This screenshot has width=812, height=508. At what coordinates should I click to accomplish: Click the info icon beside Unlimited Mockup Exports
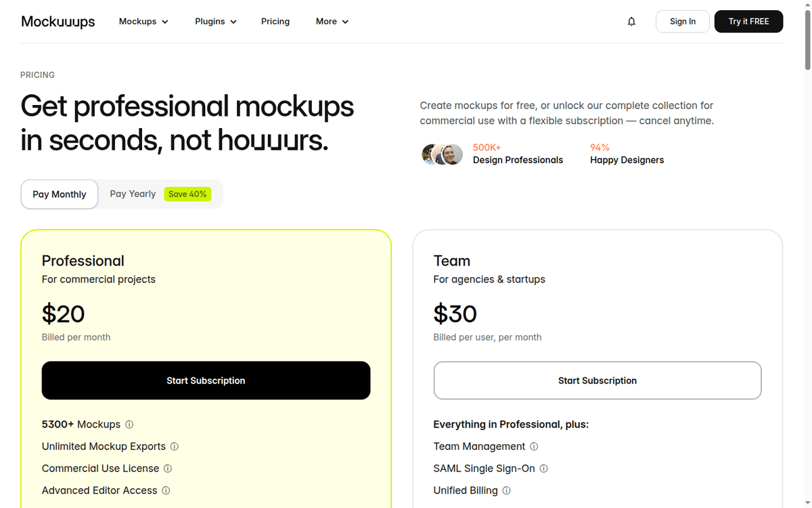175,446
